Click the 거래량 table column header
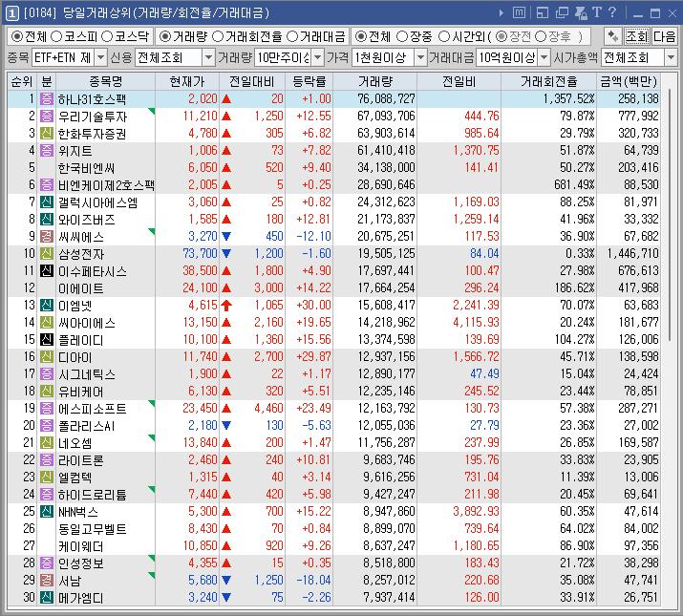The image size is (683, 616). coord(375,81)
